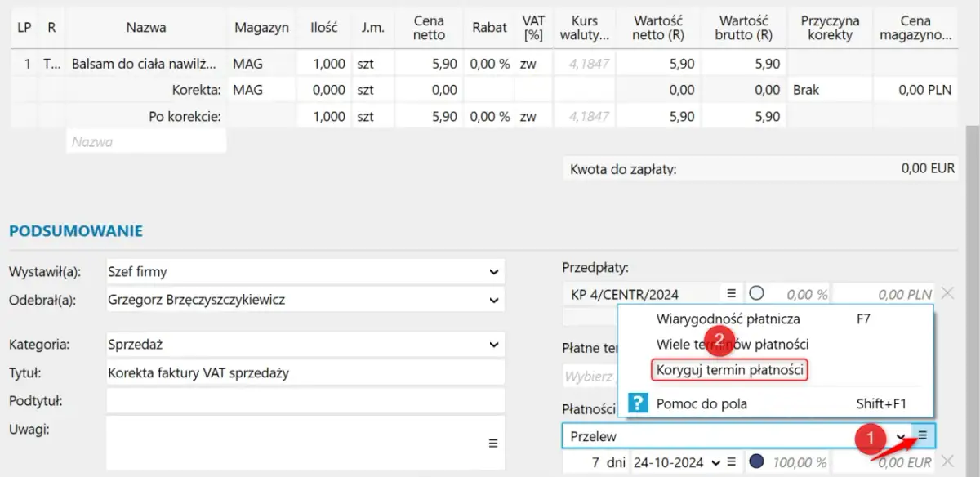Open the payment date 24-10-2024 dropdown
Image resolution: width=980 pixels, height=477 pixels.
coord(716,462)
